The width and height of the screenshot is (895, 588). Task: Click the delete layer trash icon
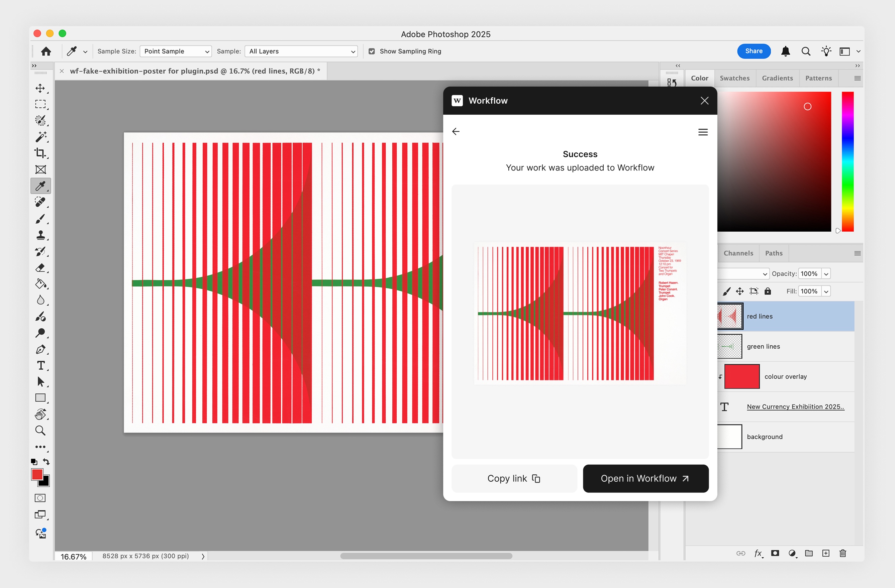coord(843,553)
